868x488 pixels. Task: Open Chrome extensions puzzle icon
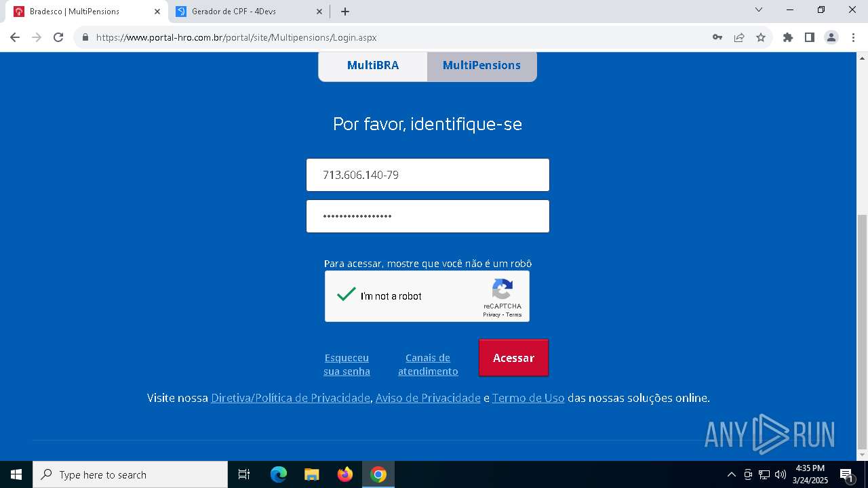(788, 37)
